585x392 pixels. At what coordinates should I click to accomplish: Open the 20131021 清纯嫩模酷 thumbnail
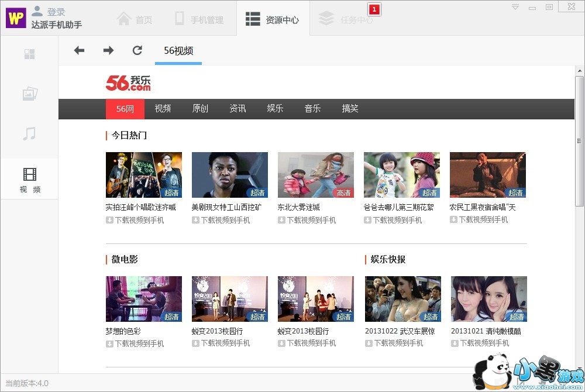click(488, 299)
